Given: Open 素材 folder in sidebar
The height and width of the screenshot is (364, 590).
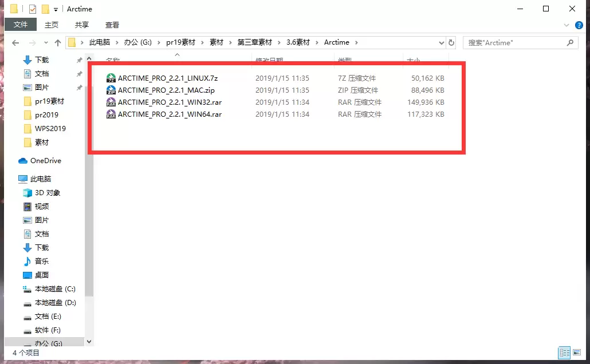Looking at the screenshot, I should click(42, 143).
